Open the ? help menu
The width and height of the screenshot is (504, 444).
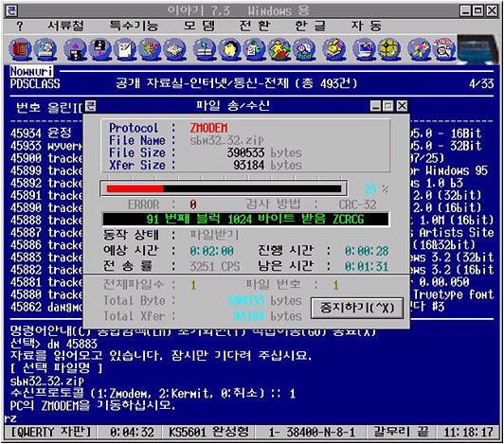tap(20, 26)
